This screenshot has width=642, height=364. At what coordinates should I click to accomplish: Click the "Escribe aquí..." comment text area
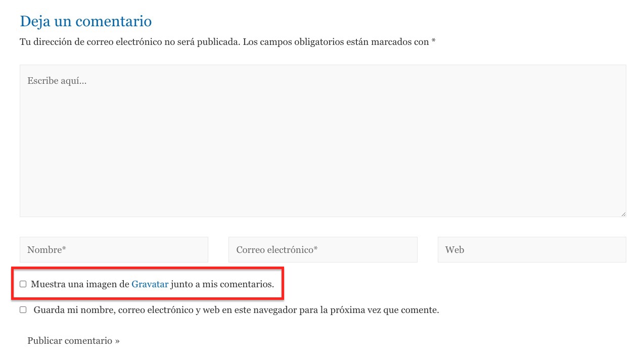(x=323, y=140)
